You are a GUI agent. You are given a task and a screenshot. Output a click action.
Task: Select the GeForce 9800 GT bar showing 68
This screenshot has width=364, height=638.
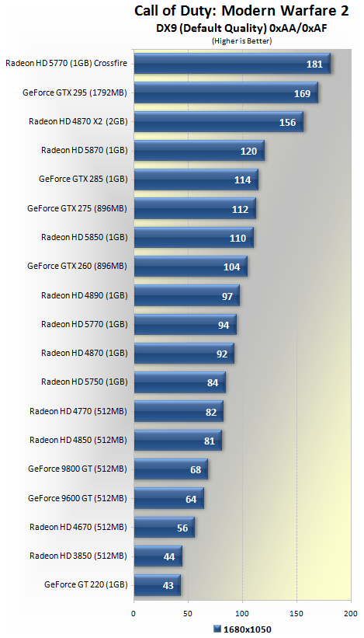(x=171, y=469)
